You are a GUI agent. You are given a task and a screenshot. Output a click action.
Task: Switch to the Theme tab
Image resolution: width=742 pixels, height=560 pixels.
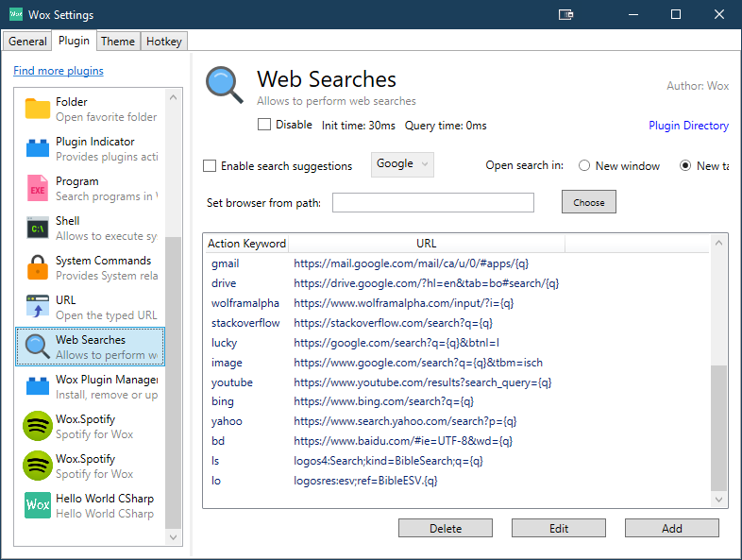coord(118,42)
